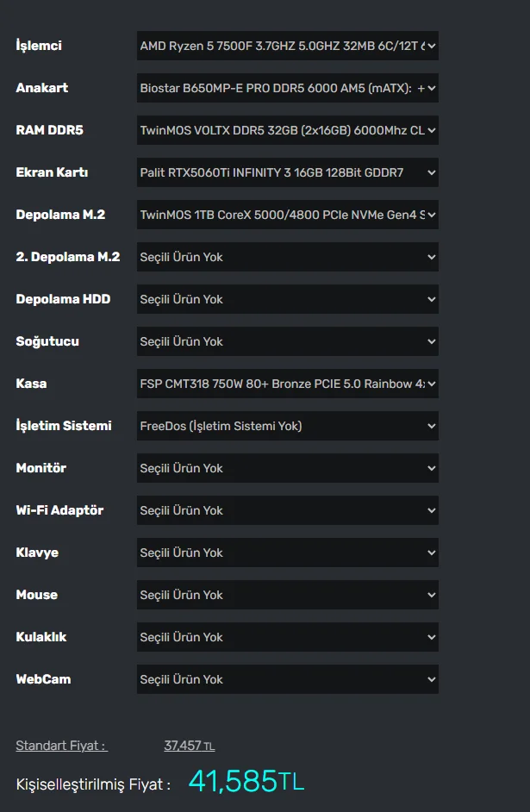530x812 pixels.
Task: Click the 37,457 TL standard price
Action: tap(189, 746)
